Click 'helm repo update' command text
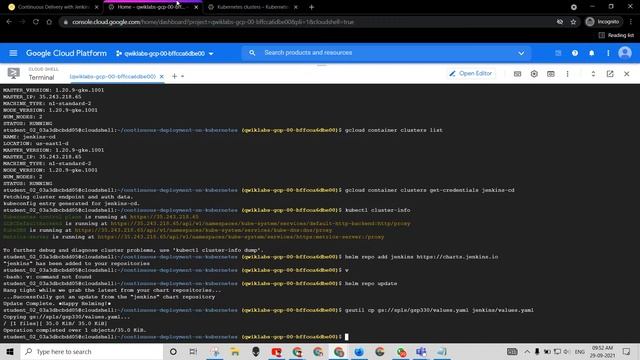This screenshot has width=640, height=360. click(x=371, y=283)
